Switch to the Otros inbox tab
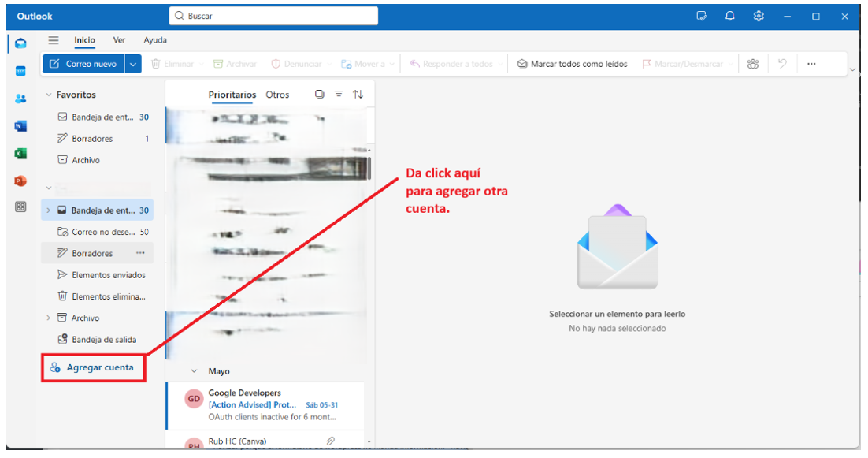 click(x=277, y=95)
